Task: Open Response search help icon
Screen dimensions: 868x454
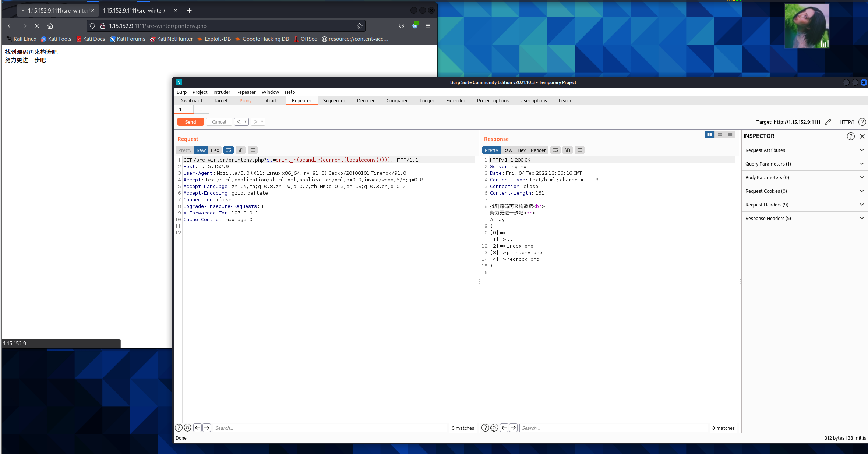Action: (x=485, y=428)
